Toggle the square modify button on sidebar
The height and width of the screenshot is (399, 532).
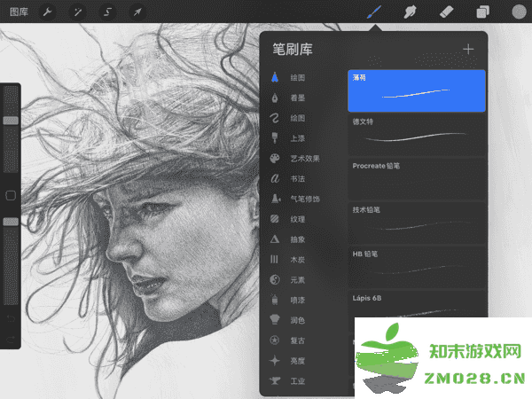click(11, 194)
